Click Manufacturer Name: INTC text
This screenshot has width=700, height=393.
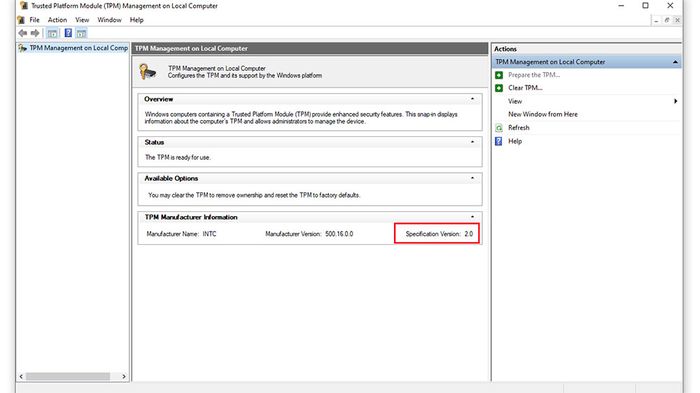coord(181,234)
